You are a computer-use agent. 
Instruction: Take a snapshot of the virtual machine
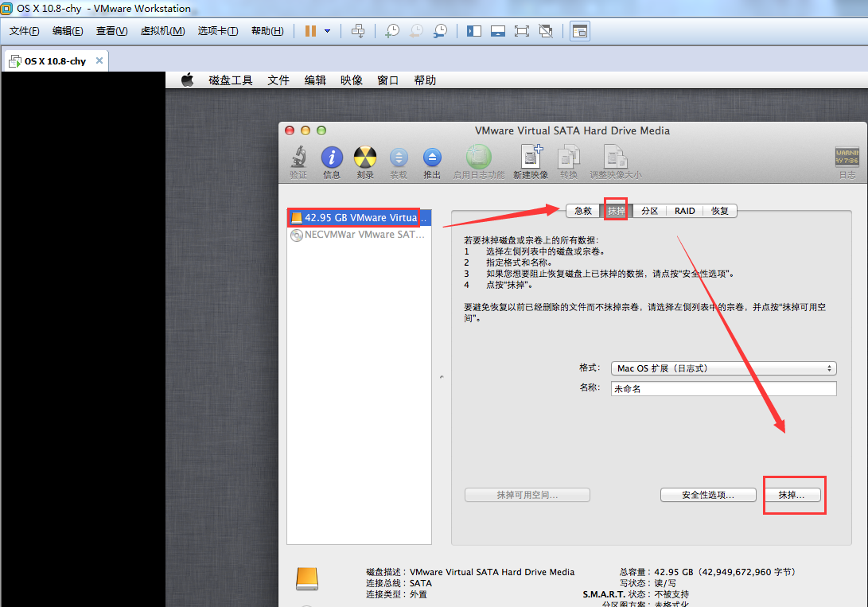(x=392, y=31)
